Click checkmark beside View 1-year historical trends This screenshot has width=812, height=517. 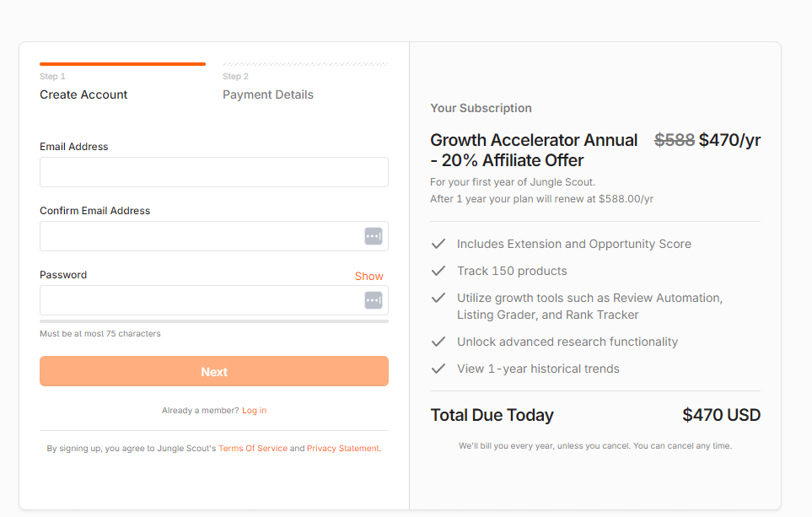tap(438, 369)
